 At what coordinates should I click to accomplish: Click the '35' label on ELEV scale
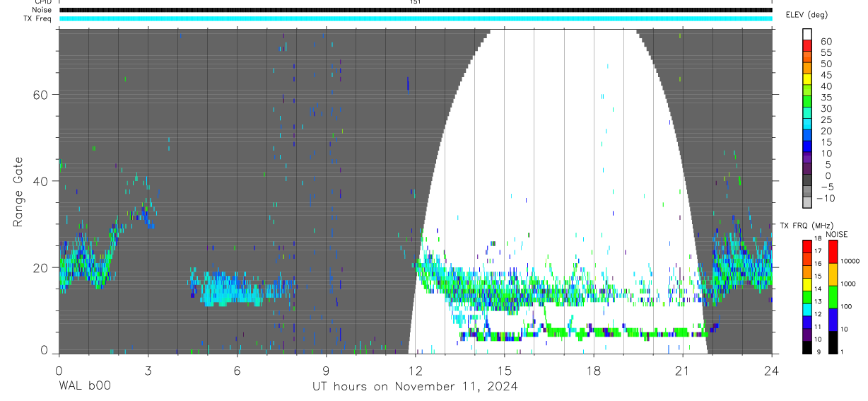[x=826, y=98]
